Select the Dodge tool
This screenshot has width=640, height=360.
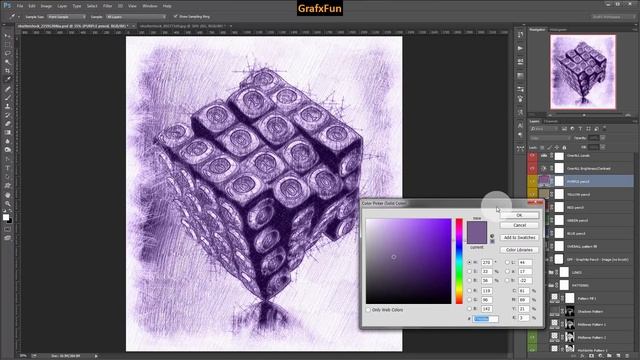click(x=7, y=150)
